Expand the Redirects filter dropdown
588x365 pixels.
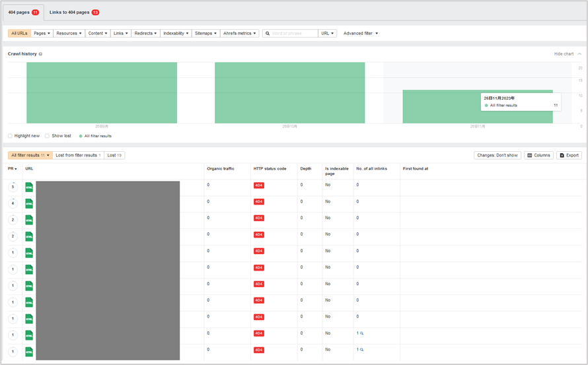point(145,34)
